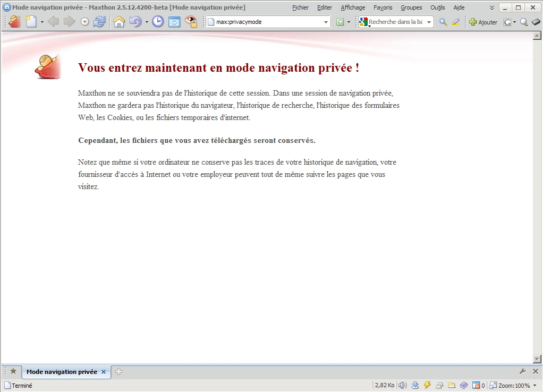
Task: Expand the menu bar overflow chevron
Action: (492, 7)
